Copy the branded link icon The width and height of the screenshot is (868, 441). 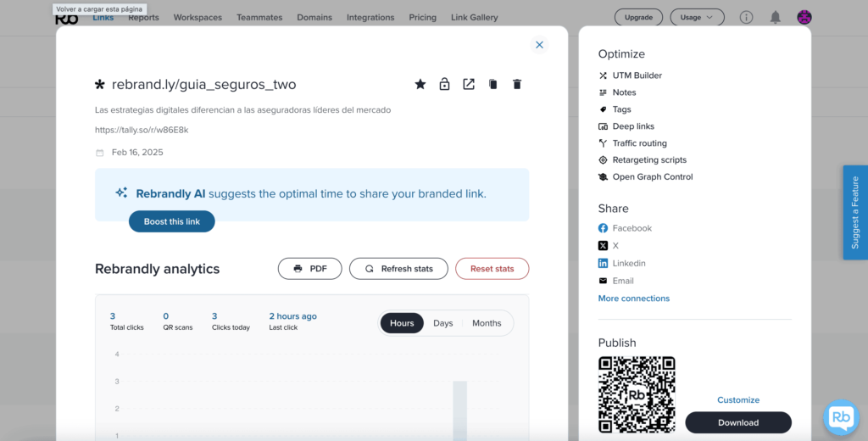(x=492, y=84)
